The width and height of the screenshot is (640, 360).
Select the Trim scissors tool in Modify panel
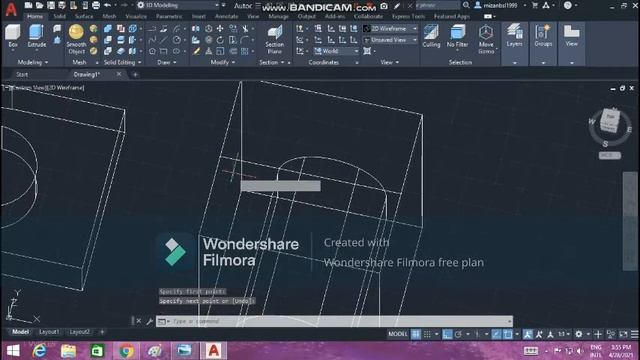point(245,29)
